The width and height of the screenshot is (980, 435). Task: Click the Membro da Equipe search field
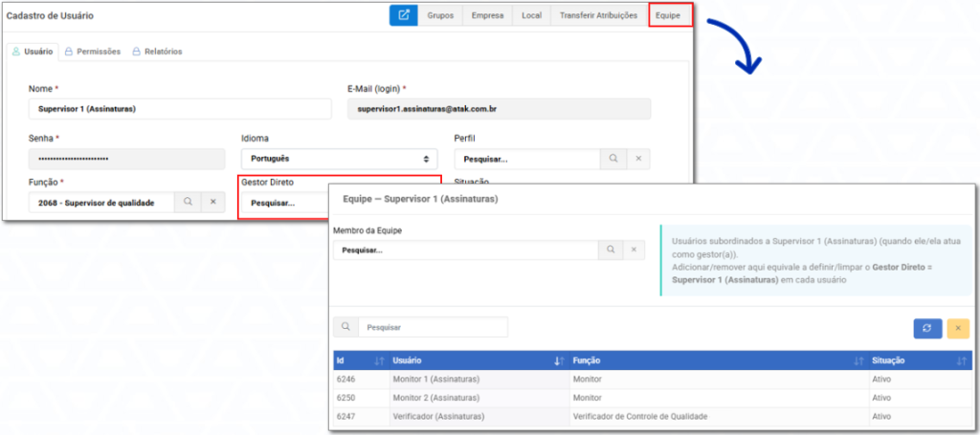[x=466, y=250]
